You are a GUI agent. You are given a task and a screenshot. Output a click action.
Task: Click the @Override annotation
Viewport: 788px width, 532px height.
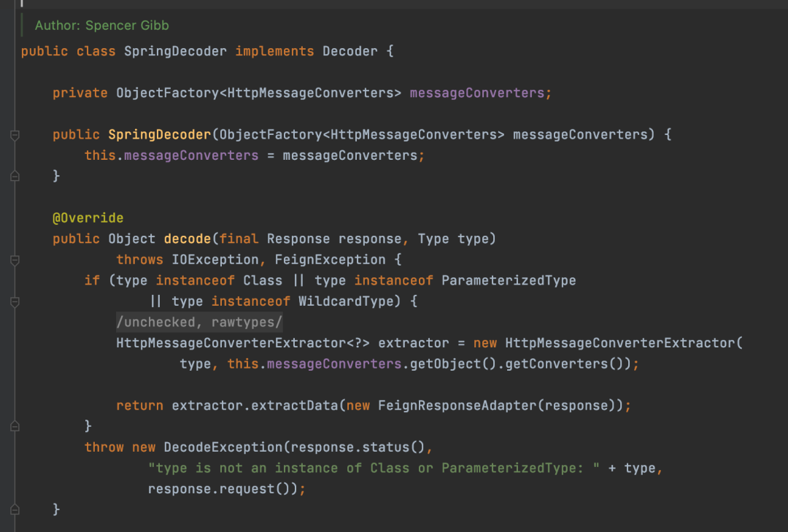click(88, 217)
